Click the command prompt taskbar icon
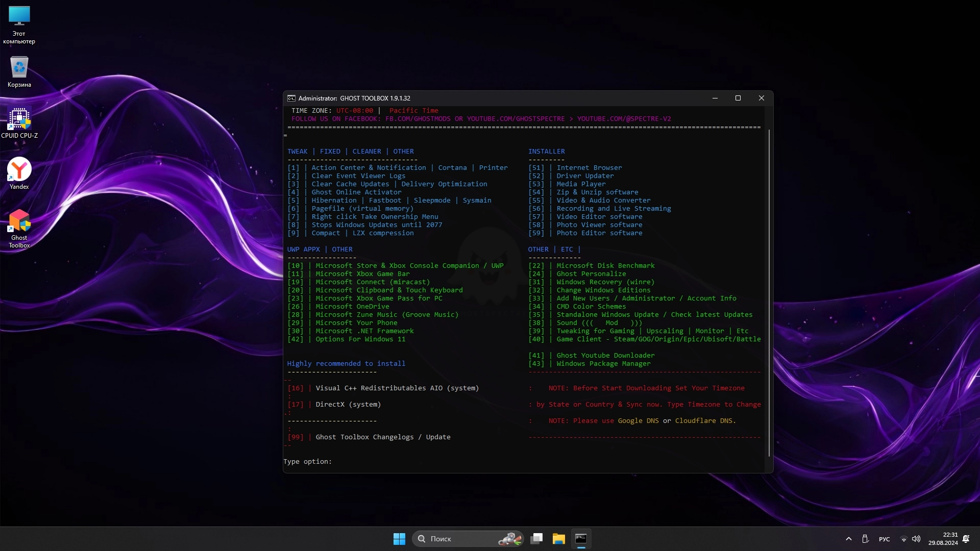 [x=581, y=539]
